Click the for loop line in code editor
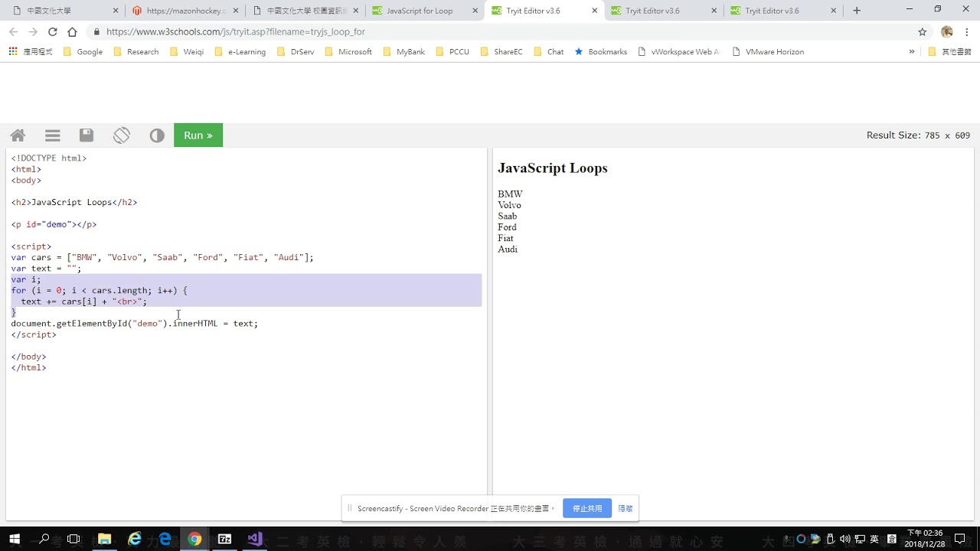 coord(99,290)
